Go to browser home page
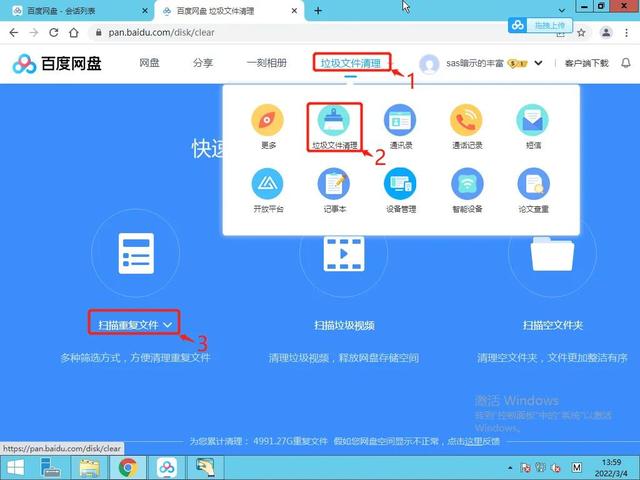 (73, 33)
